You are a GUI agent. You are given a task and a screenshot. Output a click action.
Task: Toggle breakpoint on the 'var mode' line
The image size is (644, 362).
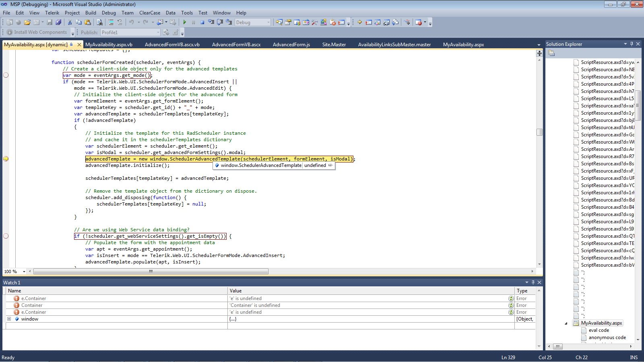point(6,75)
